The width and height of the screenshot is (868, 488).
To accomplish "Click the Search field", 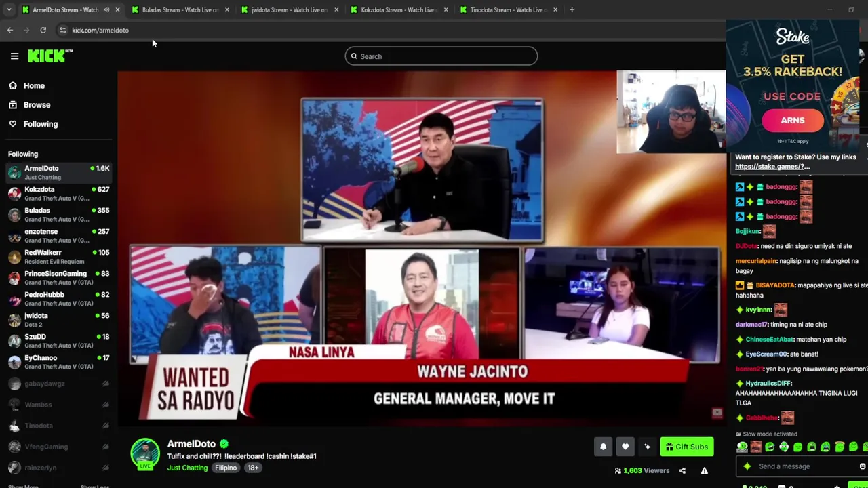I will [441, 56].
